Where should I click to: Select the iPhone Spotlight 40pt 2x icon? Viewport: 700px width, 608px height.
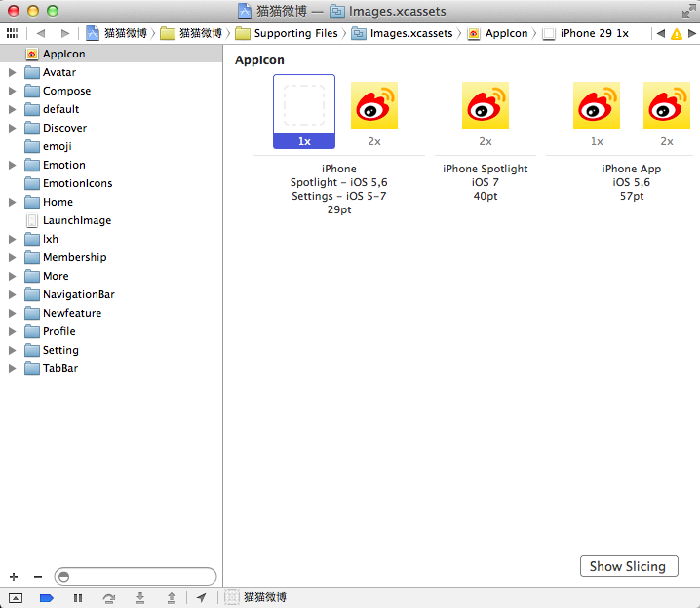click(486, 105)
